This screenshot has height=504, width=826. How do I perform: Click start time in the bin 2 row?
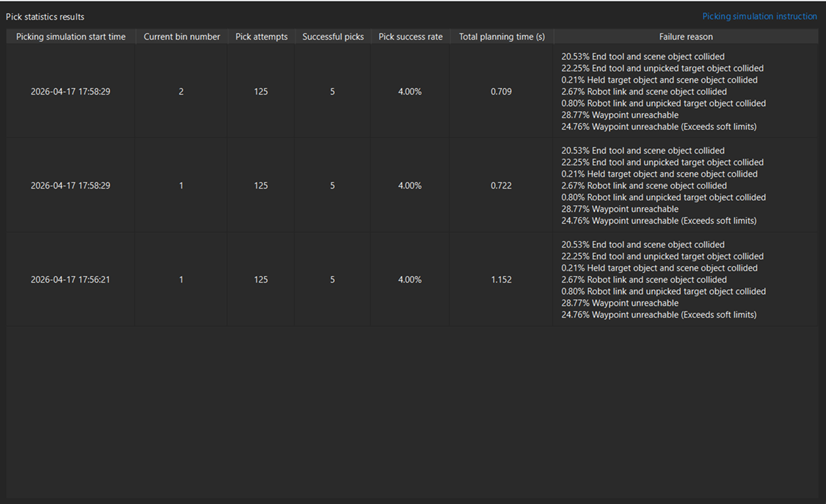[71, 92]
